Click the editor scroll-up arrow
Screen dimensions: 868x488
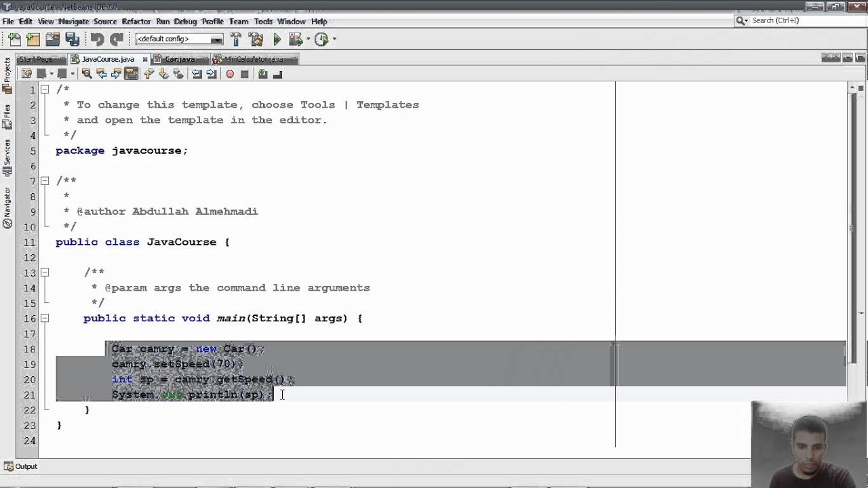tap(852, 87)
